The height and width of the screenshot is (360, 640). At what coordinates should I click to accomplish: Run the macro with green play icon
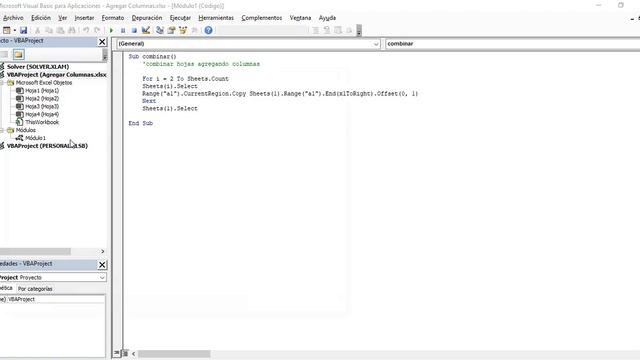111,30
